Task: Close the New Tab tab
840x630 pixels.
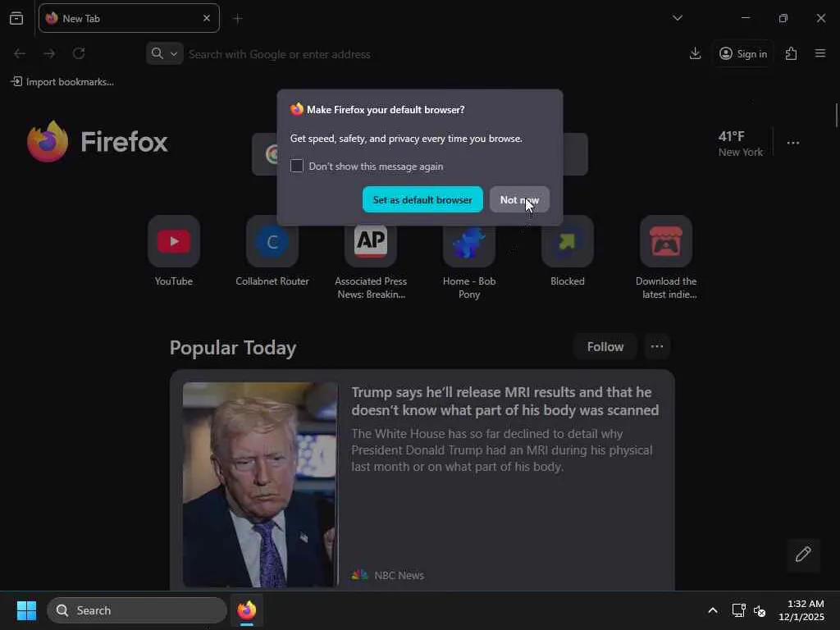Action: (207, 18)
